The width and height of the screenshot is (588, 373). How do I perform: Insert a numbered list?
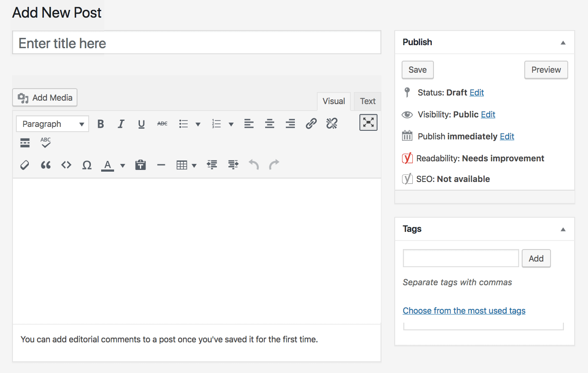click(216, 124)
